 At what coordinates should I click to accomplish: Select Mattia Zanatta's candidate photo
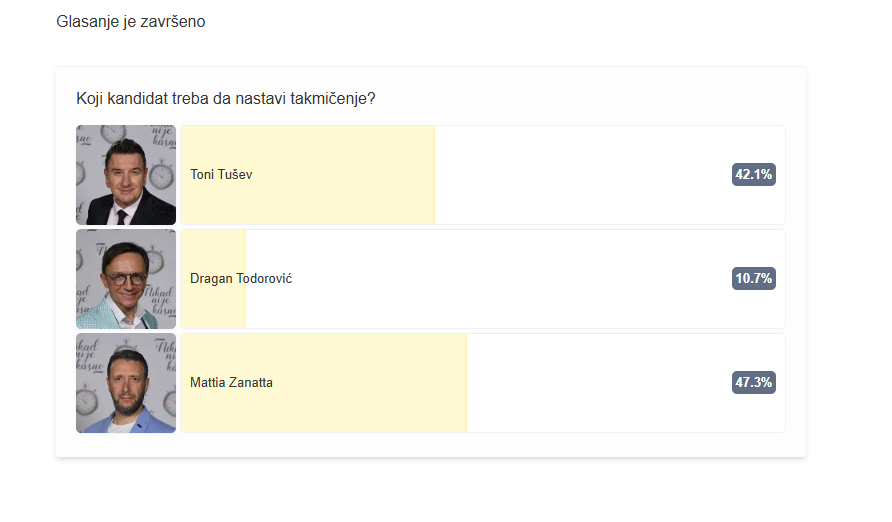(126, 383)
